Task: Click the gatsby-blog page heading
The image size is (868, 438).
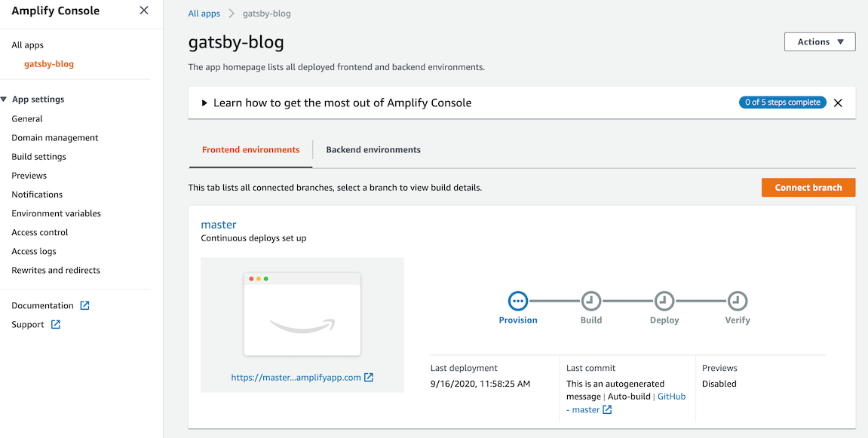Action: tap(236, 43)
